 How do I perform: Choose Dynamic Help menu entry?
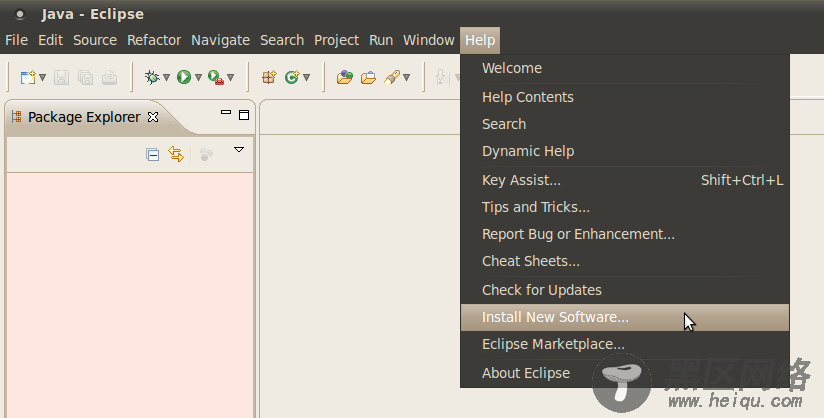pos(625,151)
